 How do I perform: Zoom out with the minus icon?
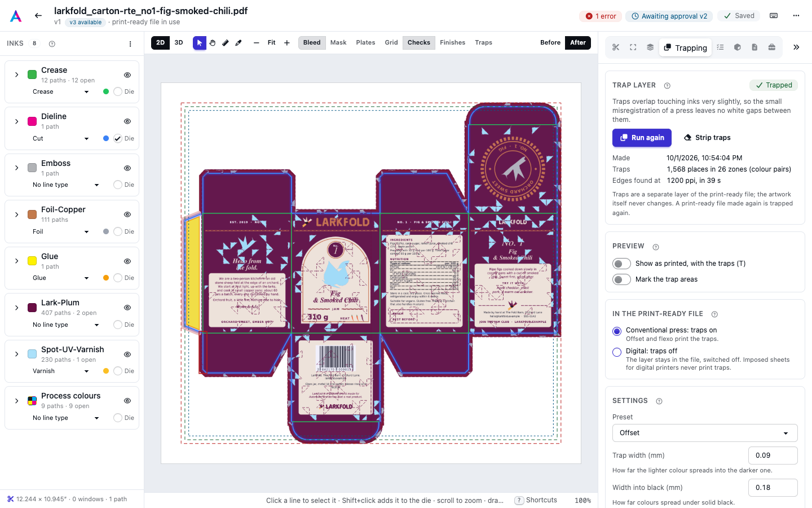257,43
